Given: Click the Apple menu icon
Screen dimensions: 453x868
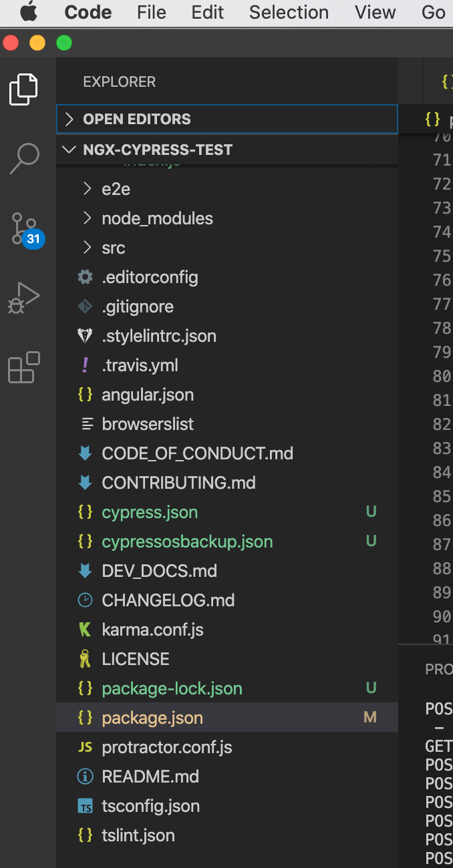Looking at the screenshot, I should pyautogui.click(x=28, y=12).
